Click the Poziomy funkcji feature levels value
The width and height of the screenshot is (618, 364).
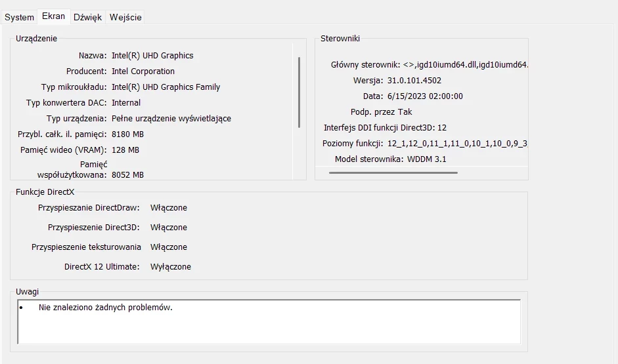[457, 143]
